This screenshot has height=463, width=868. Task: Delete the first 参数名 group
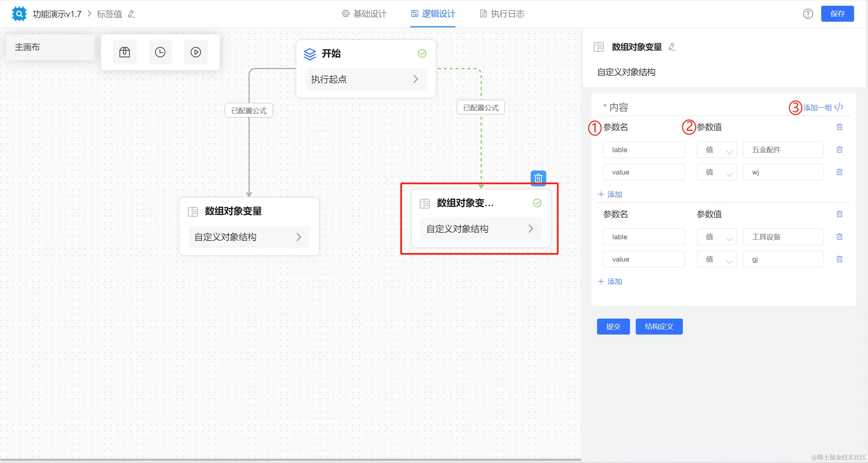click(x=839, y=127)
